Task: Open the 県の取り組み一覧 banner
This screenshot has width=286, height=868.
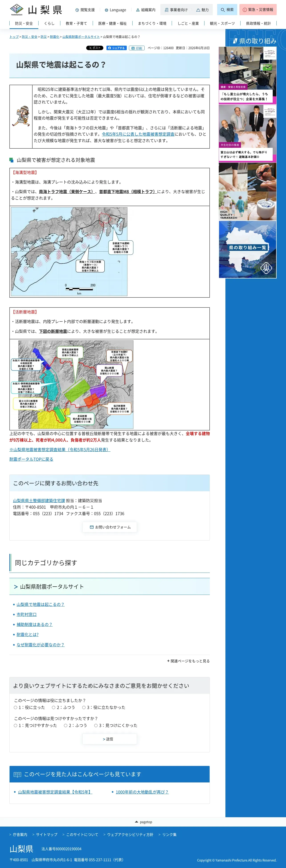Action: tap(248, 250)
